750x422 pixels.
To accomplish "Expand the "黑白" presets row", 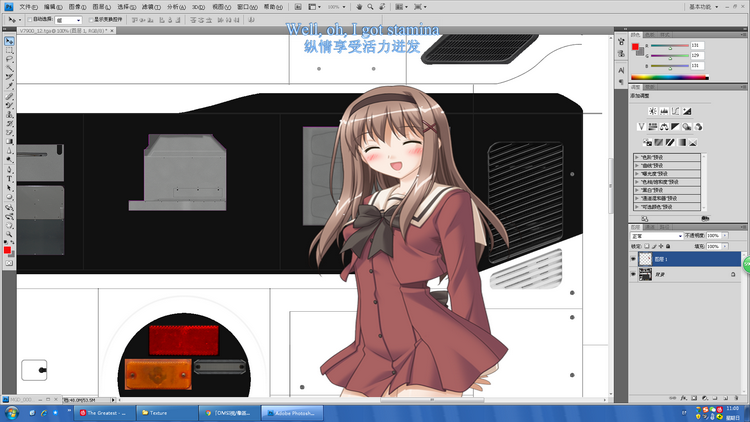I will tap(667, 190).
